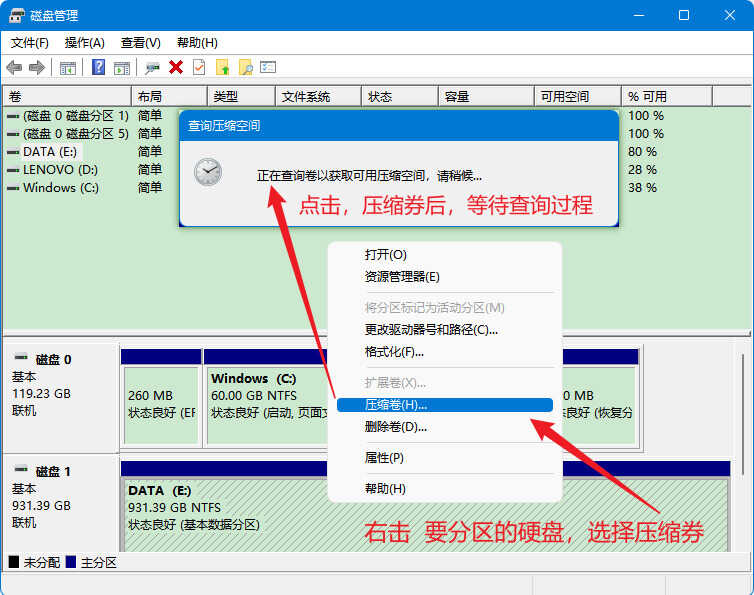The width and height of the screenshot is (754, 595).
Task: Select the LENOVO (D:) volume row
Action: 53,170
